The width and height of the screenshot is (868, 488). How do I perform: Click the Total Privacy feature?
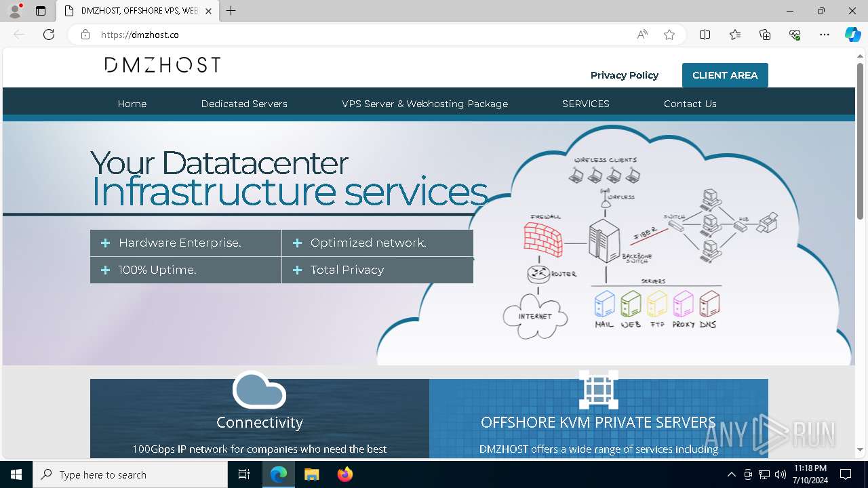tap(378, 270)
